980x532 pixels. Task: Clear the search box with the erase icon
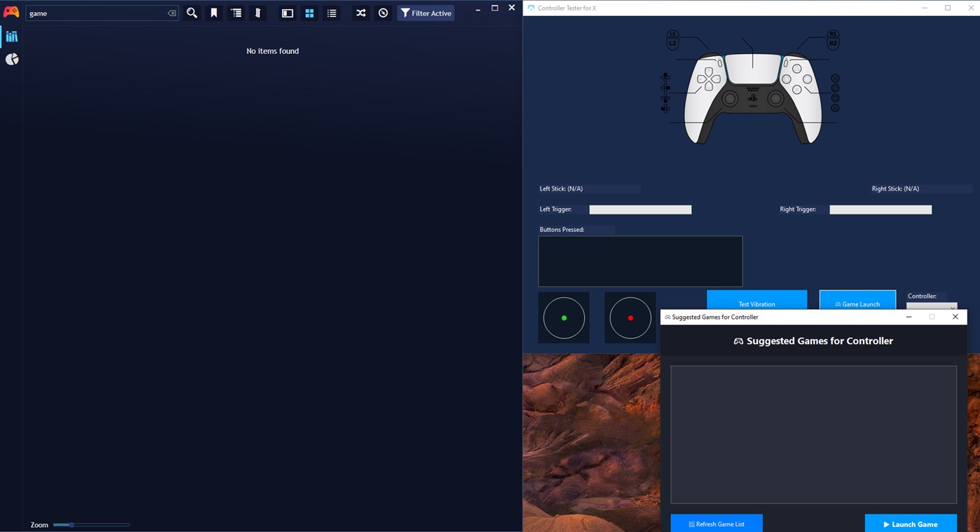(x=171, y=13)
